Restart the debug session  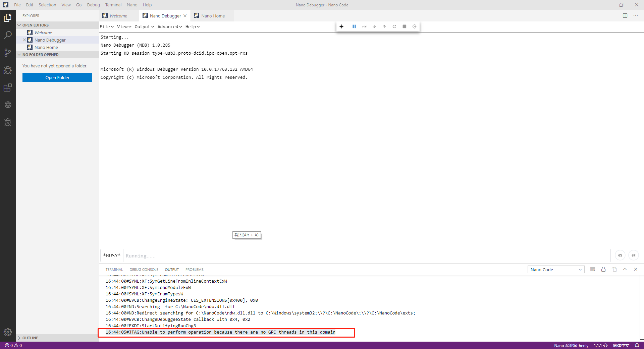click(394, 26)
